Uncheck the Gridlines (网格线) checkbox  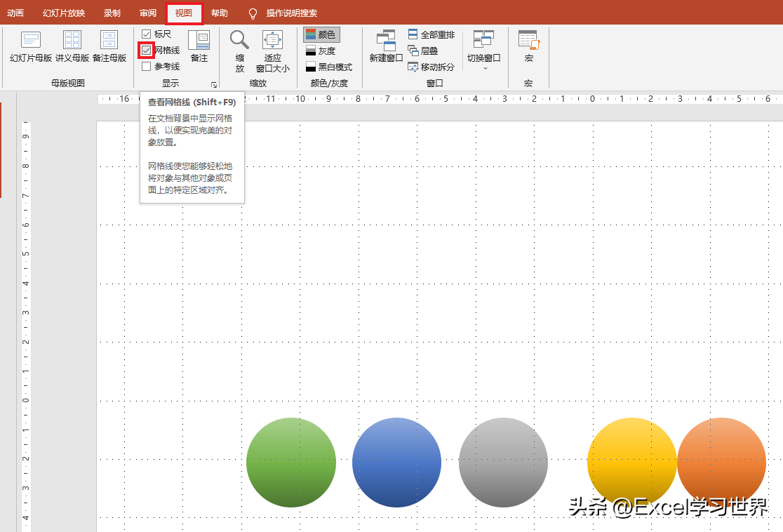point(146,50)
